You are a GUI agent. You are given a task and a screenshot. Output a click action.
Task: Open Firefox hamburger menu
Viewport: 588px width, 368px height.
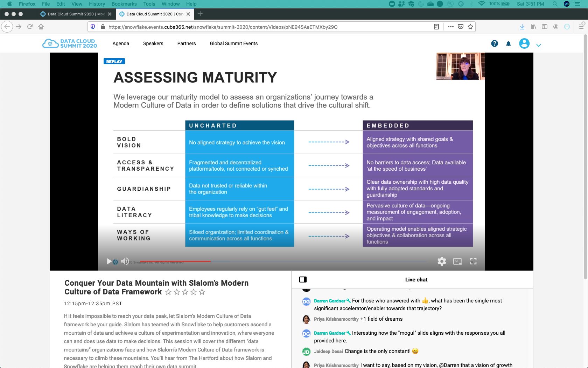[x=581, y=27]
